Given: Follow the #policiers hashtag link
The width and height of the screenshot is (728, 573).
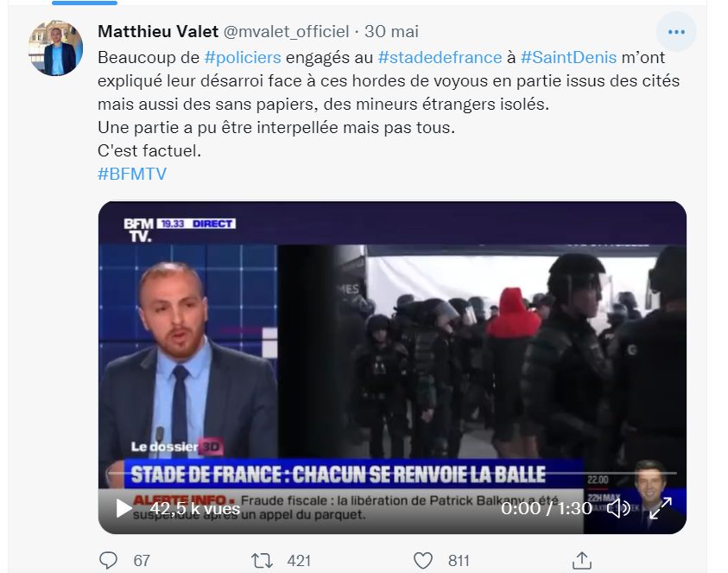Looking at the screenshot, I should pos(243,57).
